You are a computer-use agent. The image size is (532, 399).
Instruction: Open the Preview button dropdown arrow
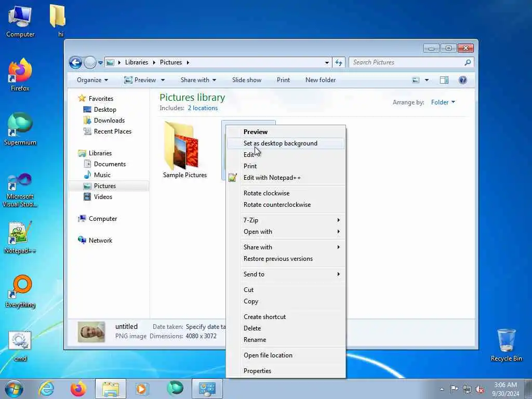point(163,80)
